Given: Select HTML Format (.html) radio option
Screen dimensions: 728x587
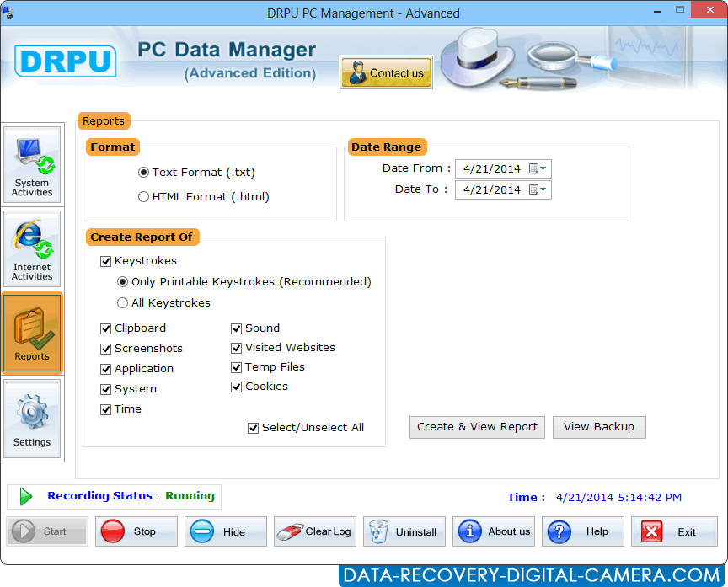Looking at the screenshot, I should (143, 197).
